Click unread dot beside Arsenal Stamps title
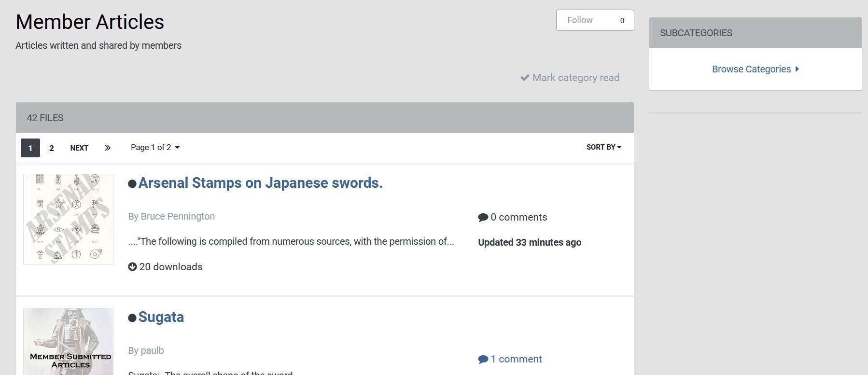 tap(132, 184)
